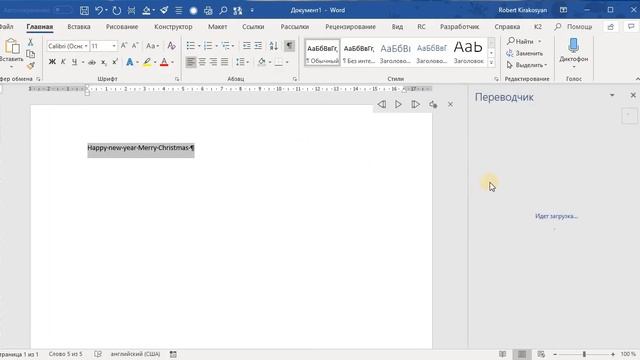Click the language indicator английский (США)
The height and width of the screenshot is (360, 640).
click(x=135, y=354)
